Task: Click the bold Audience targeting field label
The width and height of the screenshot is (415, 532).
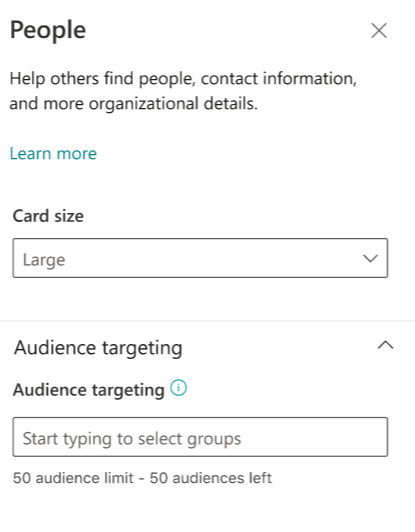Action: pyautogui.click(x=89, y=390)
